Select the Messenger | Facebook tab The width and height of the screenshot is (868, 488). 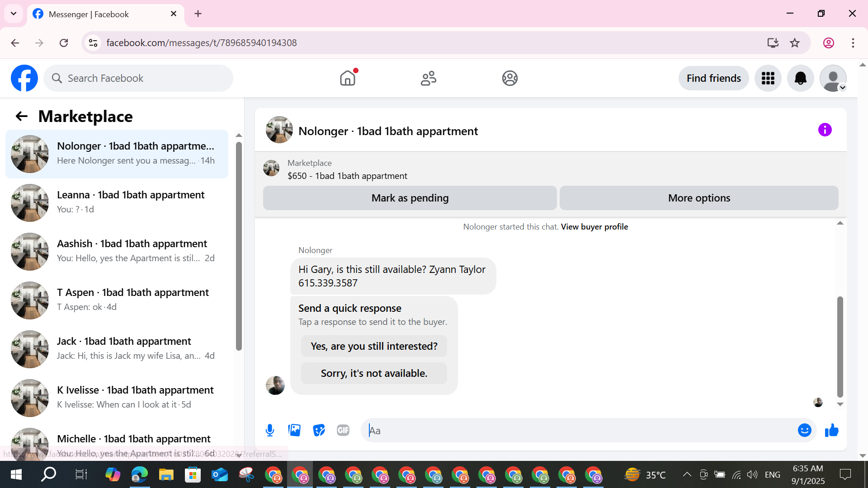[106, 14]
